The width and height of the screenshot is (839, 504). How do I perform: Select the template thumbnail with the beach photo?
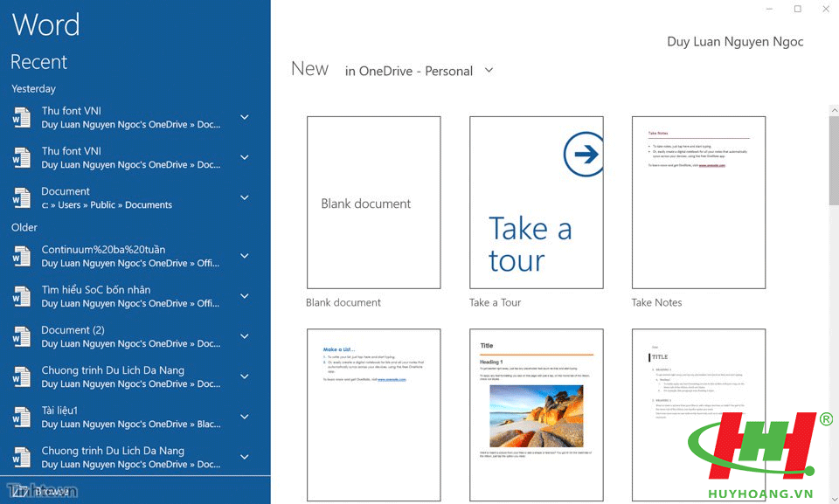click(x=536, y=415)
